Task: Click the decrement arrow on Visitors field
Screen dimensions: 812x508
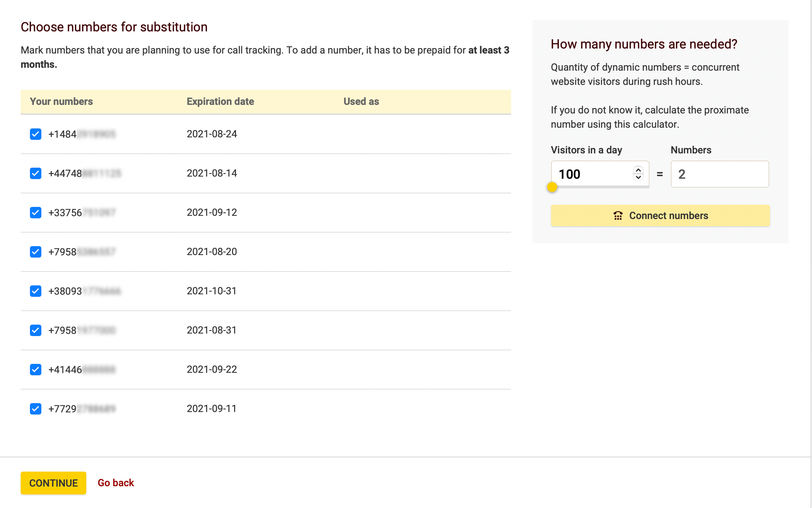Action: point(638,178)
